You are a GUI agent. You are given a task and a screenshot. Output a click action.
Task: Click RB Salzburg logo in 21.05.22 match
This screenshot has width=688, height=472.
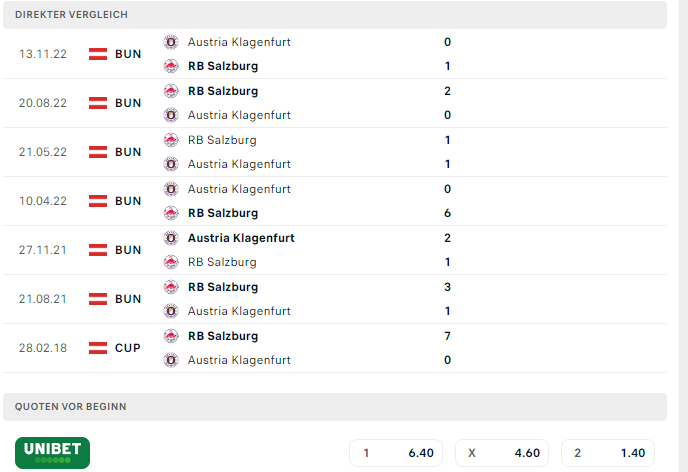coord(171,140)
